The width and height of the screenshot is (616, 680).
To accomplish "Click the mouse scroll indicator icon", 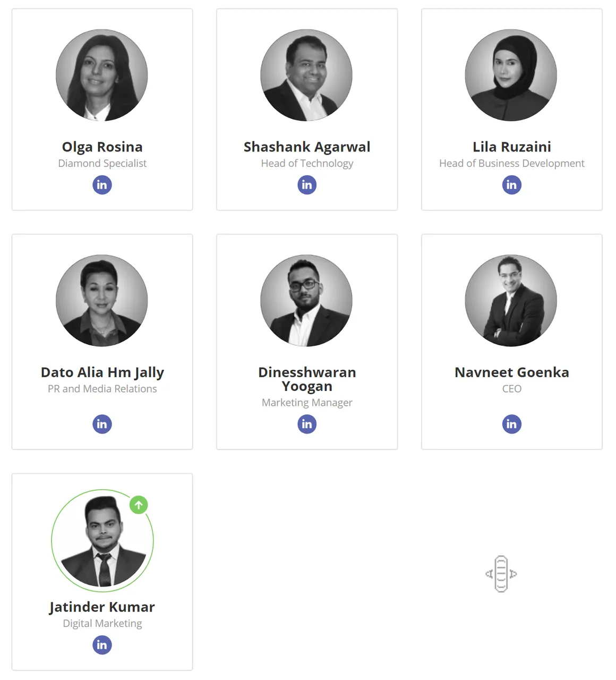I will tap(501, 574).
